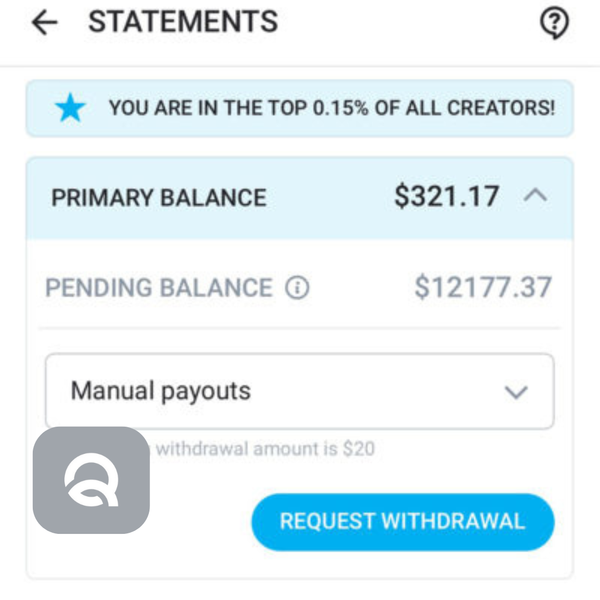This screenshot has width=600, height=600.
Task: Go back using the left arrow
Action: (44, 23)
